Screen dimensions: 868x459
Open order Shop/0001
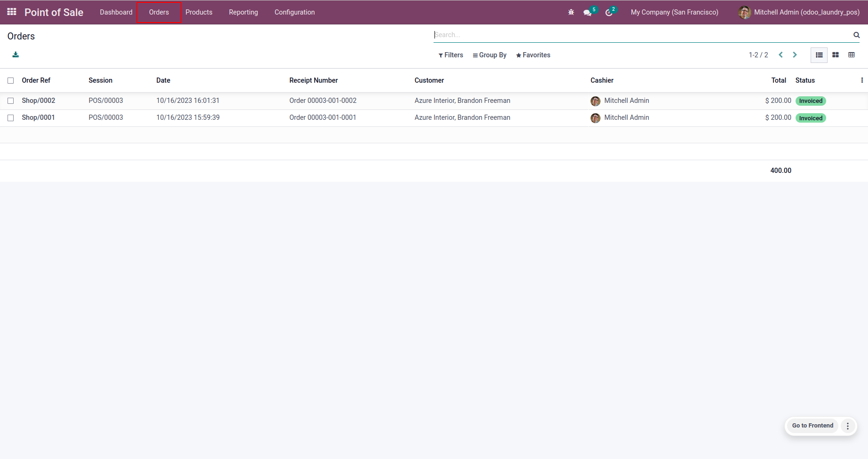(39, 117)
